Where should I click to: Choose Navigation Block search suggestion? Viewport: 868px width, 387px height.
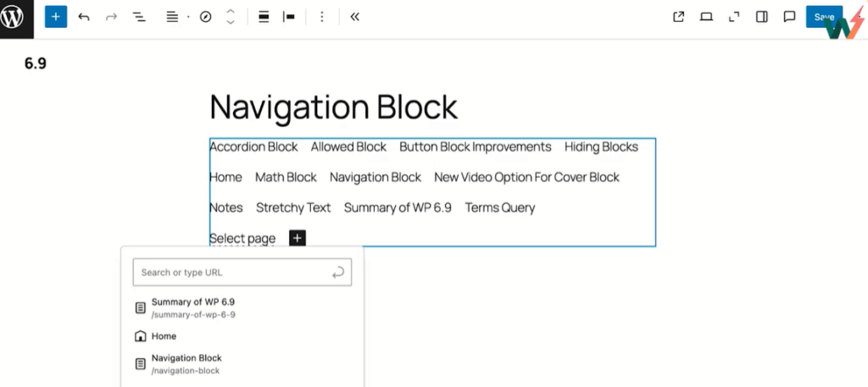tap(242, 364)
